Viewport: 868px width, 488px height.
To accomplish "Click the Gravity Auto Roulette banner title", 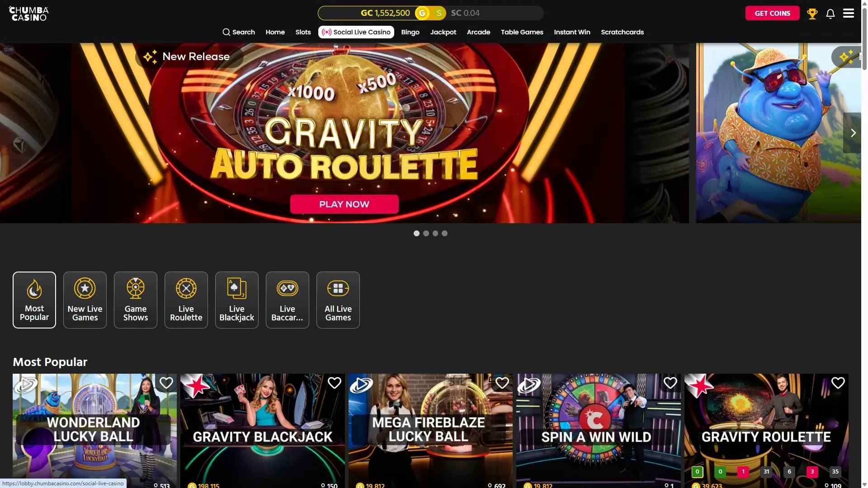I will pyautogui.click(x=344, y=149).
